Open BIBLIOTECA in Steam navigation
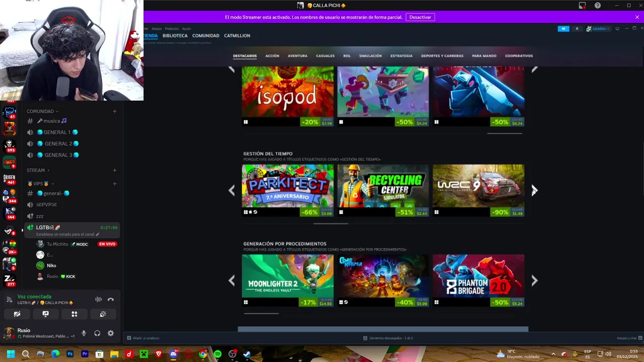Image resolution: width=644 pixels, height=362 pixels. pyautogui.click(x=175, y=36)
